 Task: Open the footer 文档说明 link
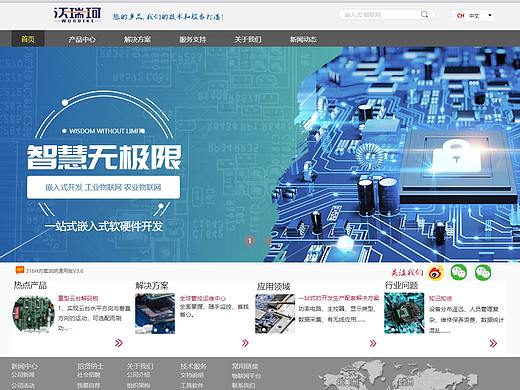(192, 375)
